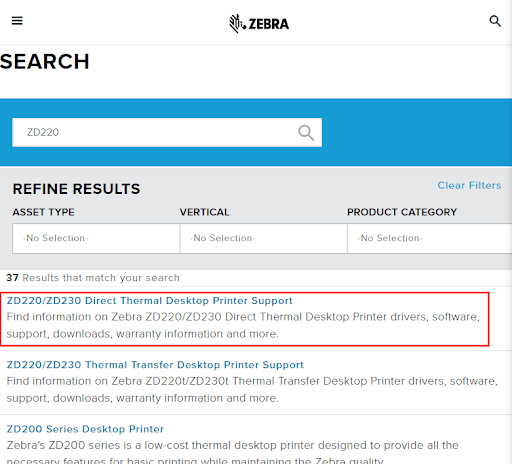Select the 37 Results count text

click(93, 278)
